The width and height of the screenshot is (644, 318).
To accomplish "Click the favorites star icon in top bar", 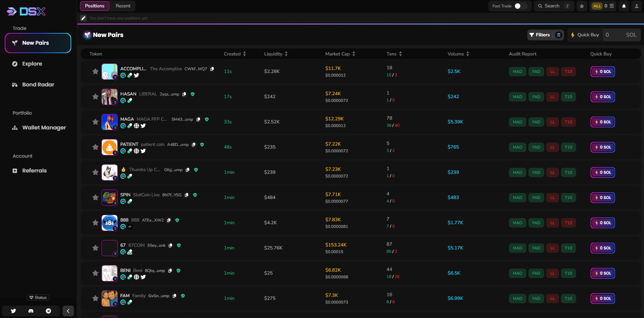I will pyautogui.click(x=582, y=6).
